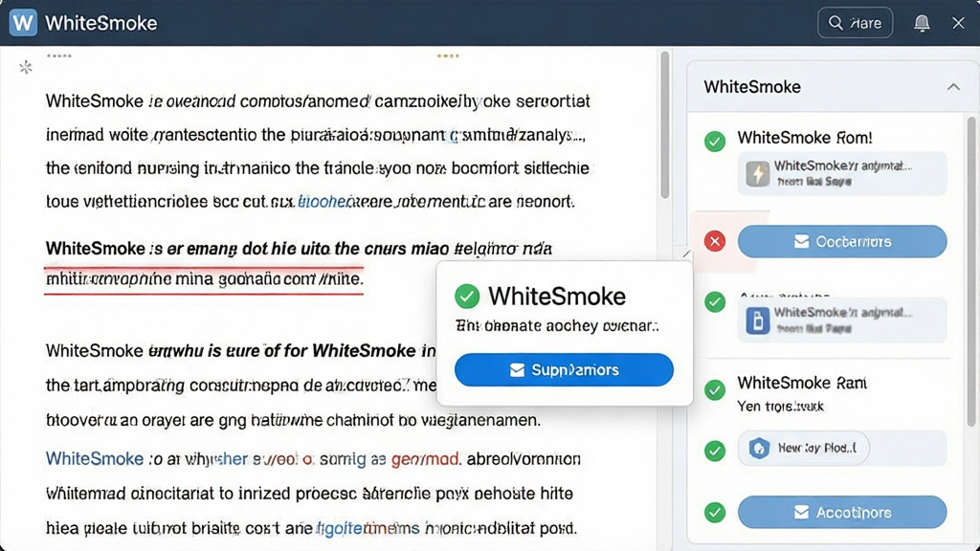Click the card next to the lightning bolt icon
The image size is (980, 551).
842,173
